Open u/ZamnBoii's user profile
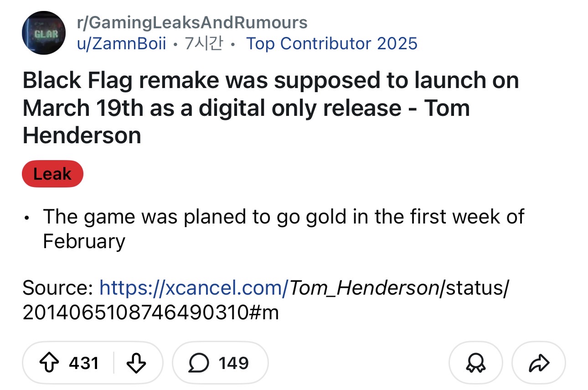The image size is (588, 390). pyautogui.click(x=121, y=44)
